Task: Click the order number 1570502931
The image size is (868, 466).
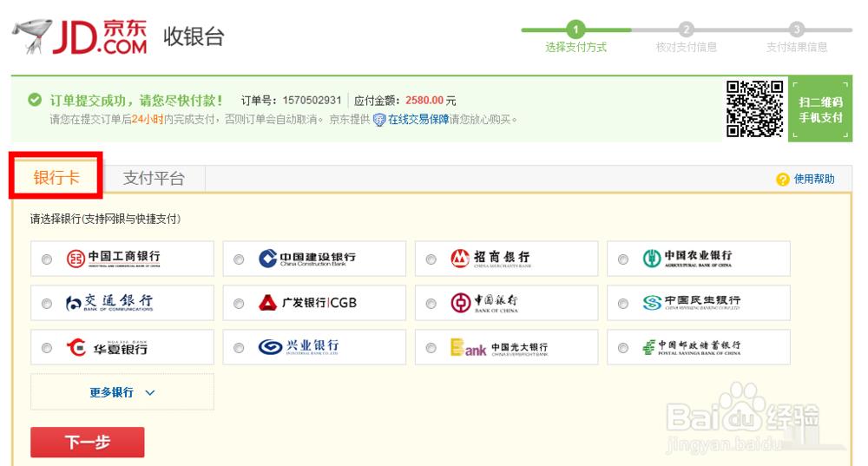Action: pyautogui.click(x=312, y=100)
